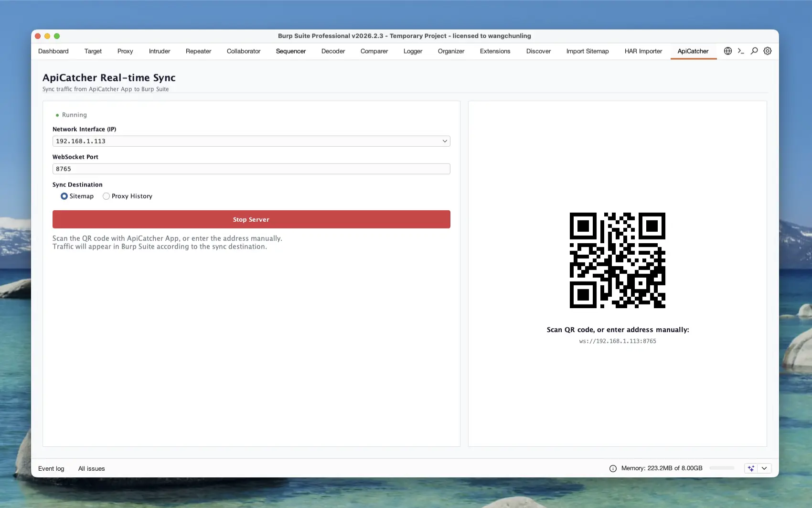The image size is (812, 508).
Task: Go to the Extensions tab
Action: click(495, 51)
